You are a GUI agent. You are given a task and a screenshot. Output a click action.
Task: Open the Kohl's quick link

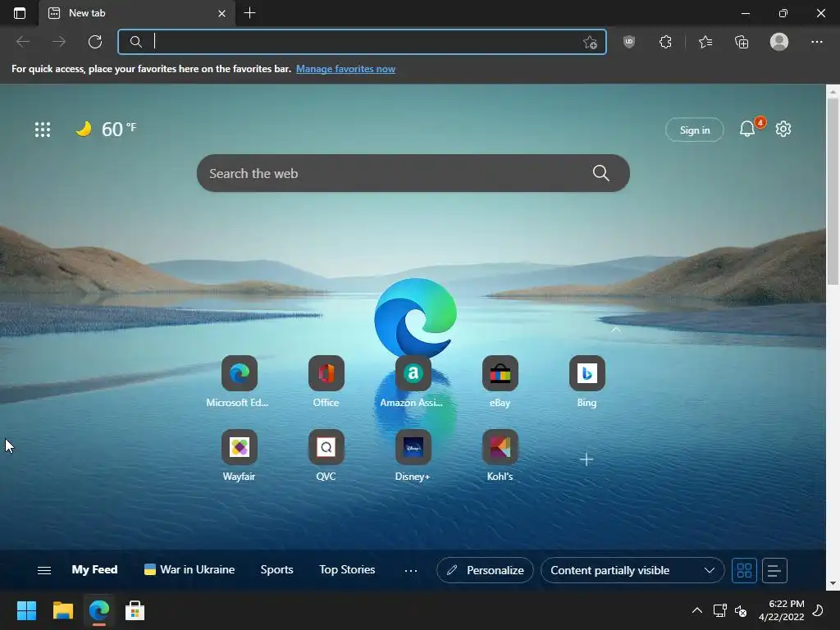(x=500, y=455)
